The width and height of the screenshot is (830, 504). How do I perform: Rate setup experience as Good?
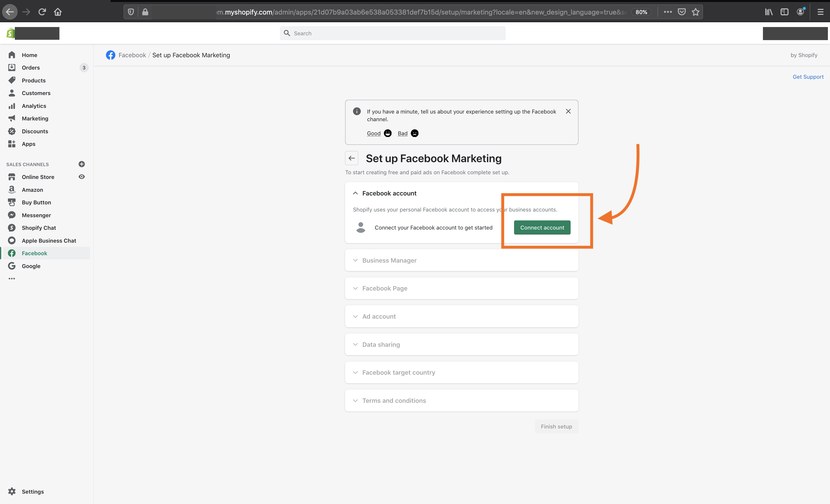click(x=379, y=133)
